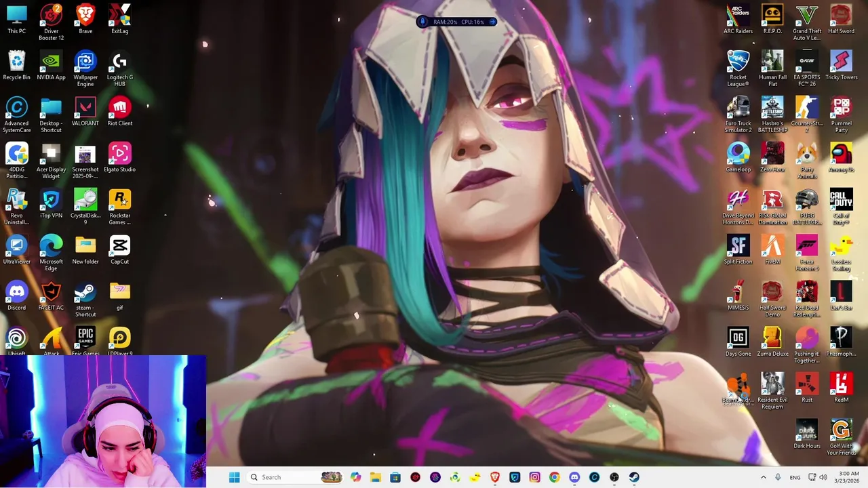
Task: Open Microsoft Edge desktop shortcut
Action: click(x=51, y=253)
